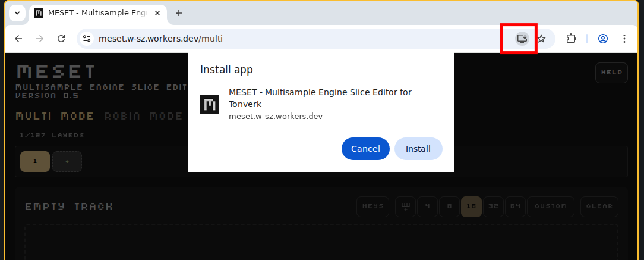Open the CUSTOM slice count option
The height and width of the screenshot is (260, 644).
pos(550,206)
